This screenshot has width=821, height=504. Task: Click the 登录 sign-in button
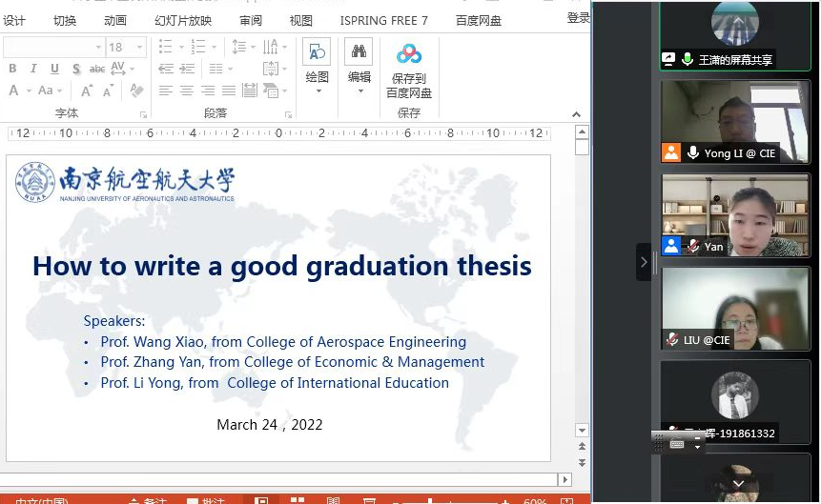coord(578,17)
